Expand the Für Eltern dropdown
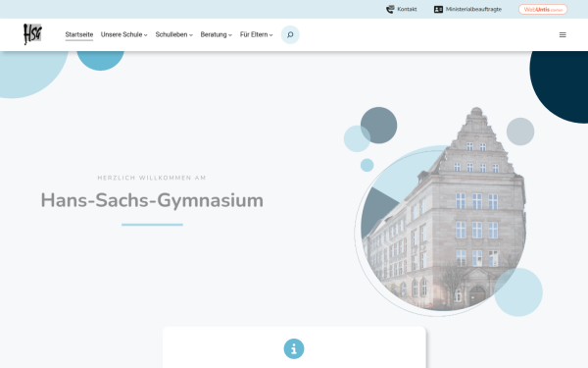 257,34
